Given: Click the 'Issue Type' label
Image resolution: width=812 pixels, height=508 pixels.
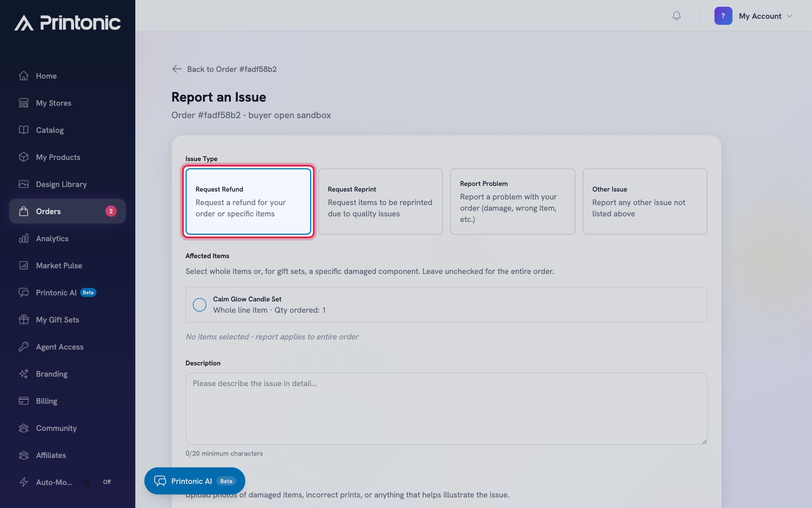Looking at the screenshot, I should [x=201, y=159].
